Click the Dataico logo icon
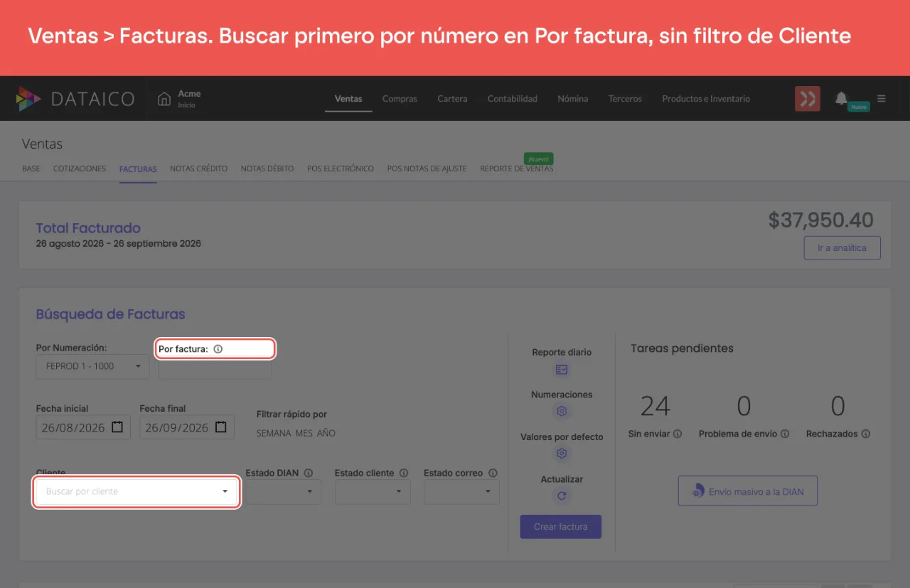Image resolution: width=910 pixels, height=588 pixels. click(28, 99)
